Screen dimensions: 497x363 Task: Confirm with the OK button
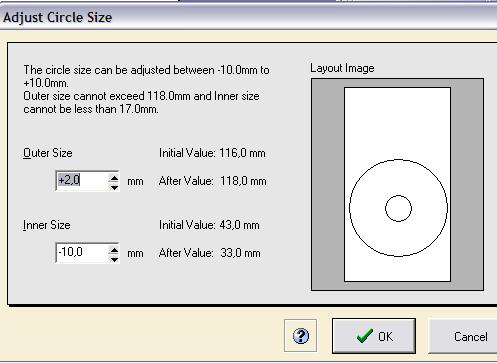pos(374,336)
